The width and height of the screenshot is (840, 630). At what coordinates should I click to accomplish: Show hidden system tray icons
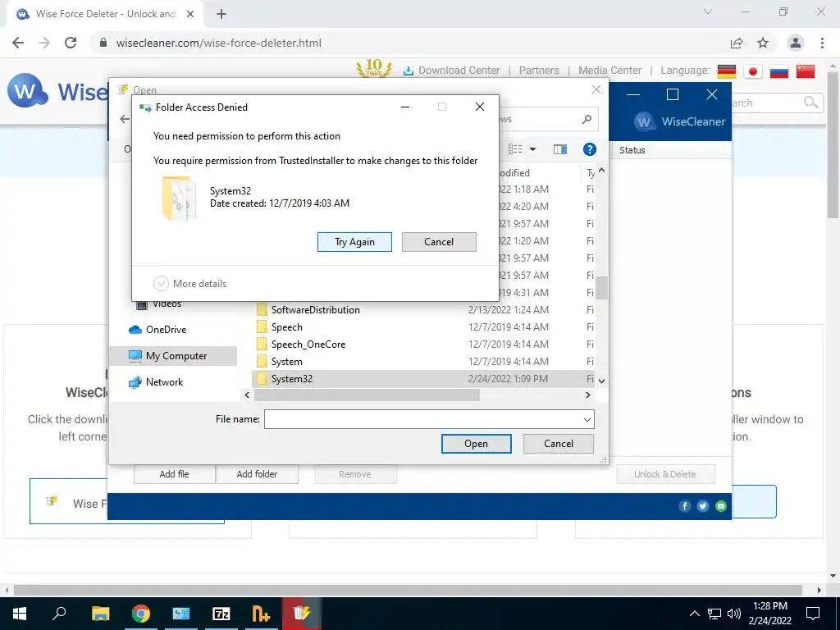click(x=694, y=614)
